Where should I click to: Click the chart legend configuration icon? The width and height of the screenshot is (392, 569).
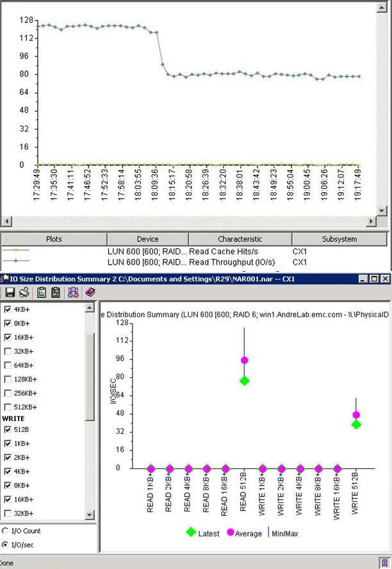(x=73, y=292)
